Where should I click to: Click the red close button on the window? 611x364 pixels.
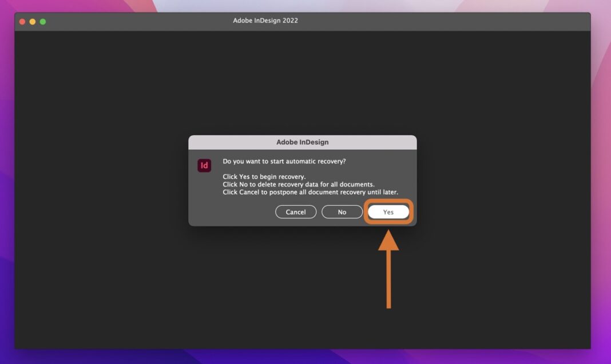[21, 21]
